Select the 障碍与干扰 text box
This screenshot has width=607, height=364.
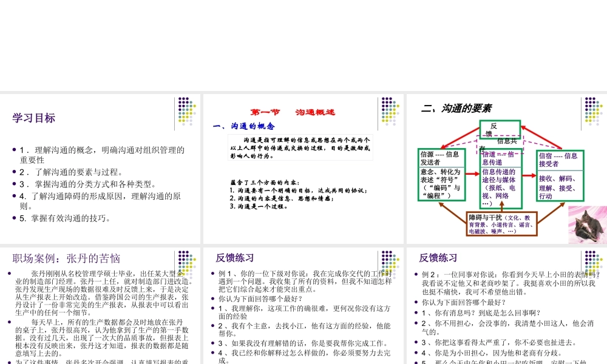pos(503,224)
